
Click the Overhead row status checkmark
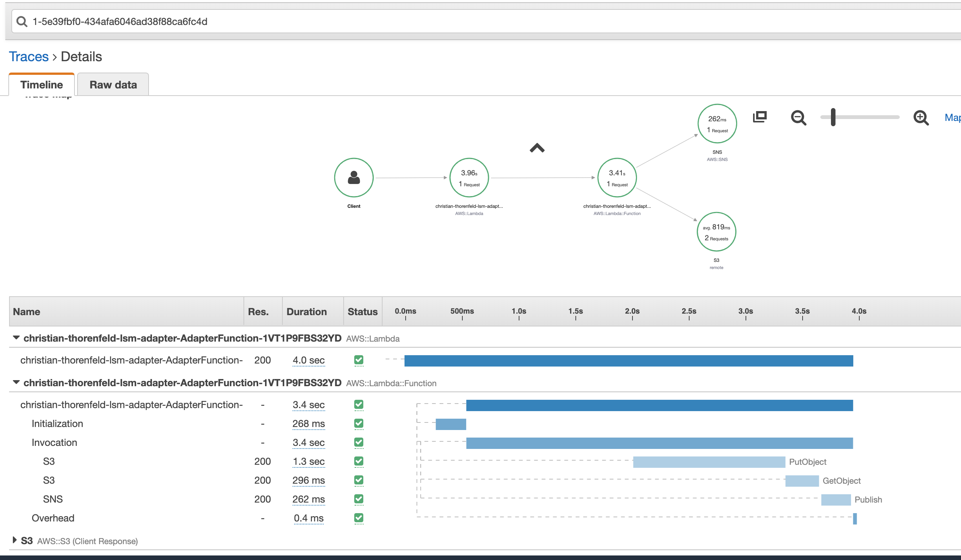coord(358,518)
